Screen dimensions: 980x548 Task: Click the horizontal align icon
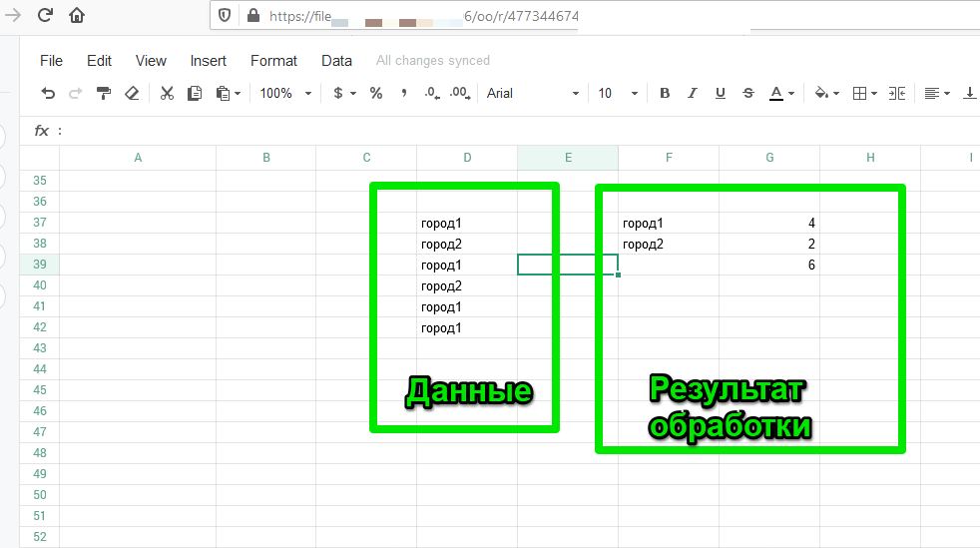[931, 93]
